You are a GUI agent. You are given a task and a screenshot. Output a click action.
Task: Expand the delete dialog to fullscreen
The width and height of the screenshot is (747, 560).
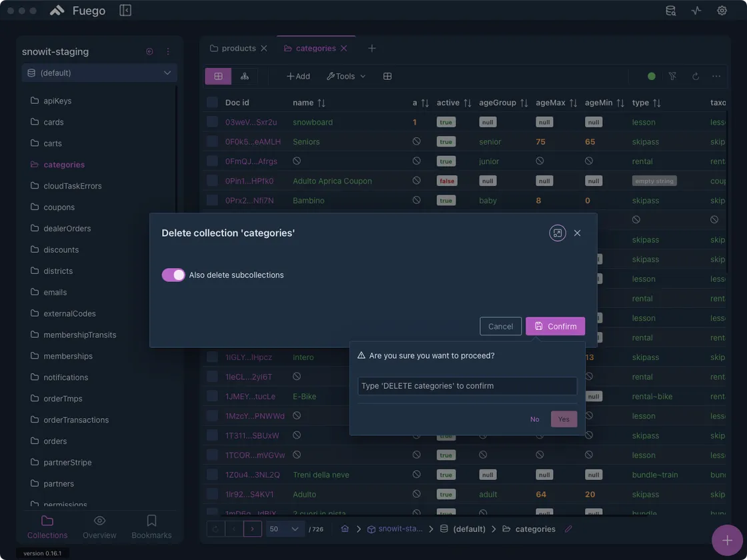(558, 233)
